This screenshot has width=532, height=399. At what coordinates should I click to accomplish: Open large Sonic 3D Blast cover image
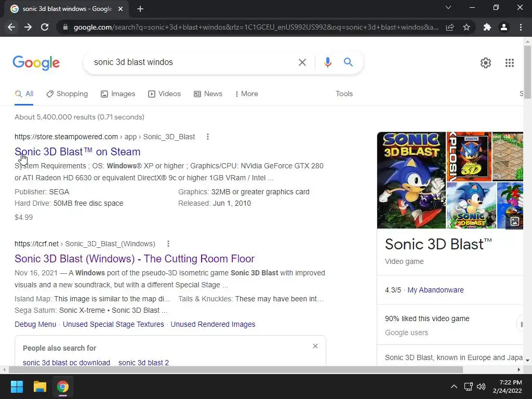coord(411,180)
